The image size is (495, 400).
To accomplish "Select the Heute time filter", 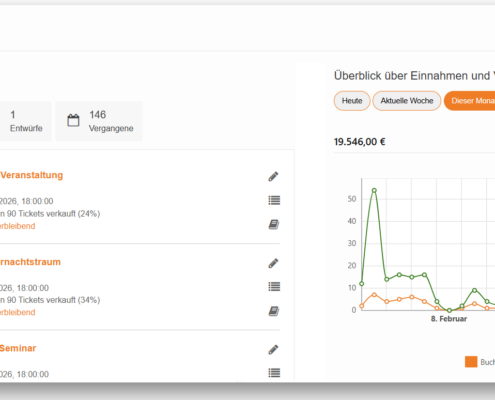I will pos(352,101).
